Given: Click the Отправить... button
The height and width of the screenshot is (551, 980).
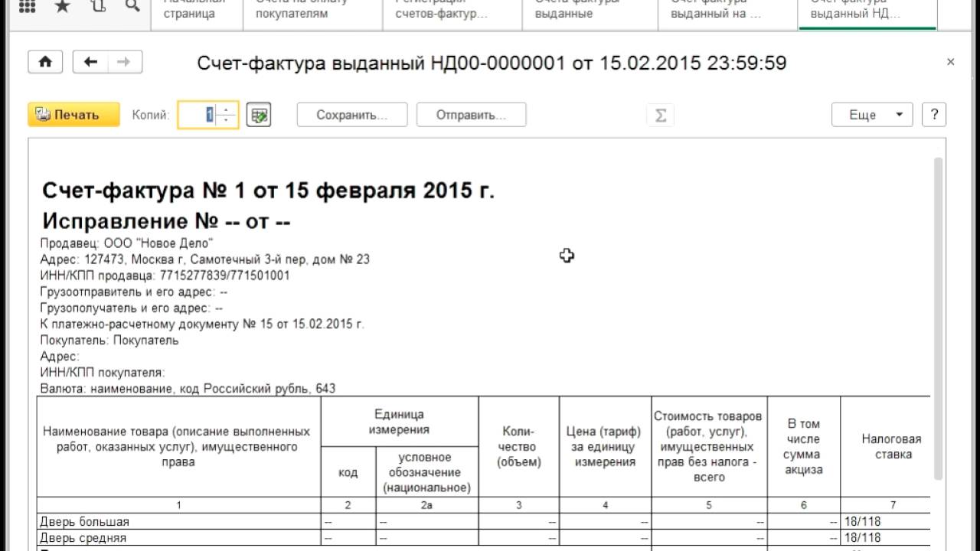Looking at the screenshot, I should tap(472, 115).
